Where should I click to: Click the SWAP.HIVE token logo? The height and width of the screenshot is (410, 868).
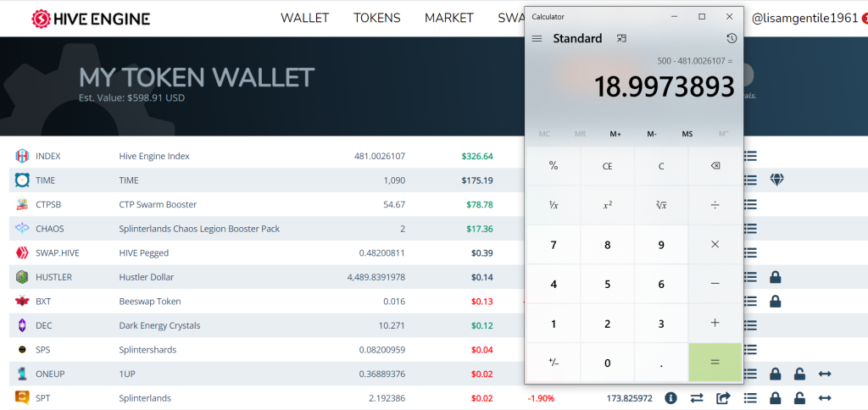pyautogui.click(x=21, y=252)
